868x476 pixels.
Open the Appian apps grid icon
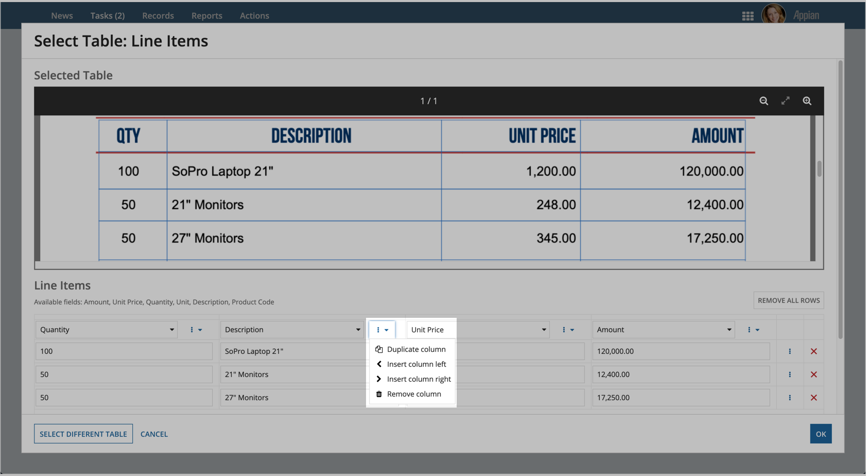[x=748, y=16]
